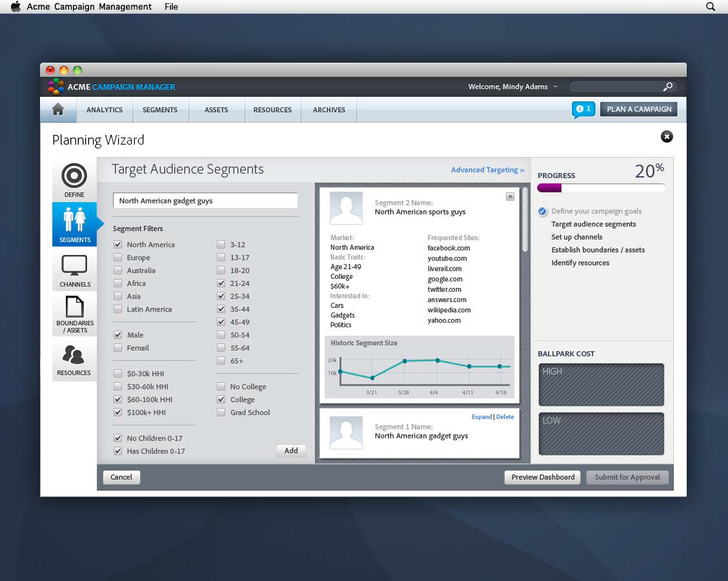This screenshot has height=581, width=728.
Task: Collapse Segment 2 card with arrow icon
Action: 510,196
